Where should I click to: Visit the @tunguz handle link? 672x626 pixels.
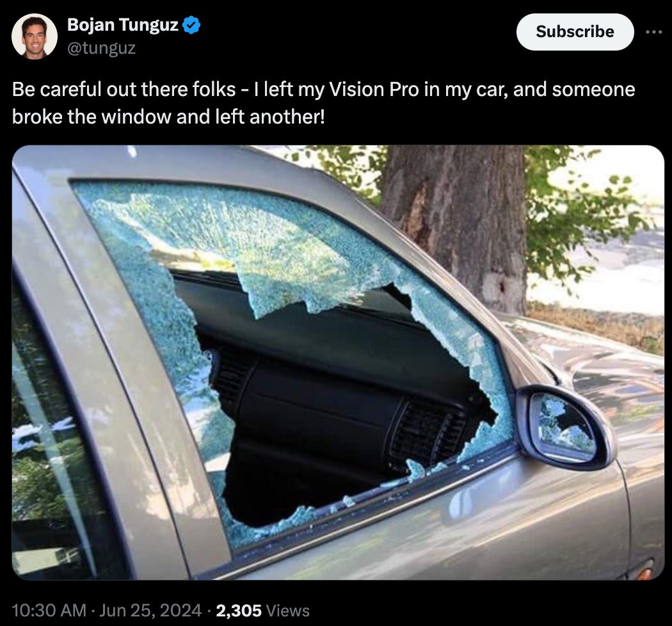click(101, 47)
